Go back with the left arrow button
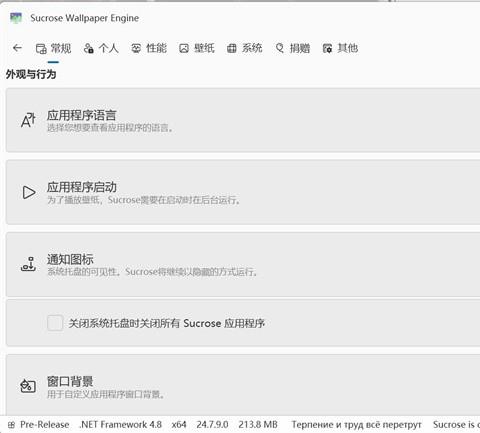This screenshot has height=433, width=480. pyautogui.click(x=17, y=48)
